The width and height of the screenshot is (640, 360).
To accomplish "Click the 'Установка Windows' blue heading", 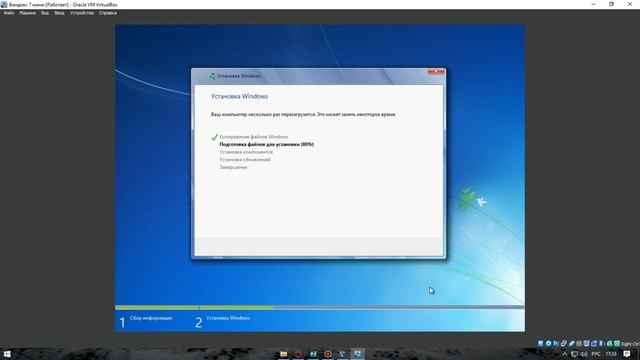I will pyautogui.click(x=239, y=96).
